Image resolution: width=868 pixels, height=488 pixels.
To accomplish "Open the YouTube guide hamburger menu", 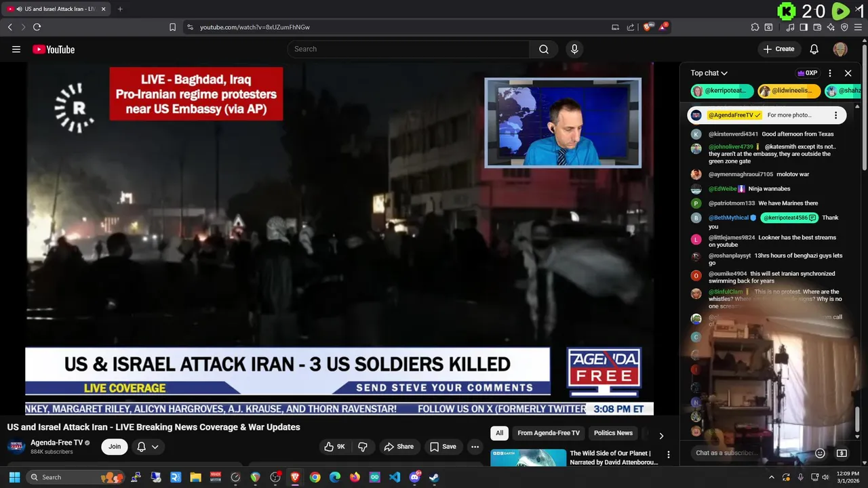I will pyautogui.click(x=16, y=49).
